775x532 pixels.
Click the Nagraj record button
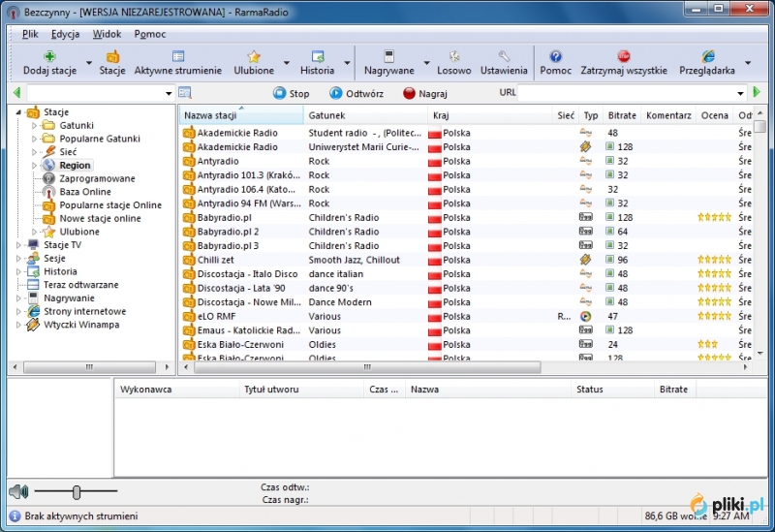click(425, 93)
